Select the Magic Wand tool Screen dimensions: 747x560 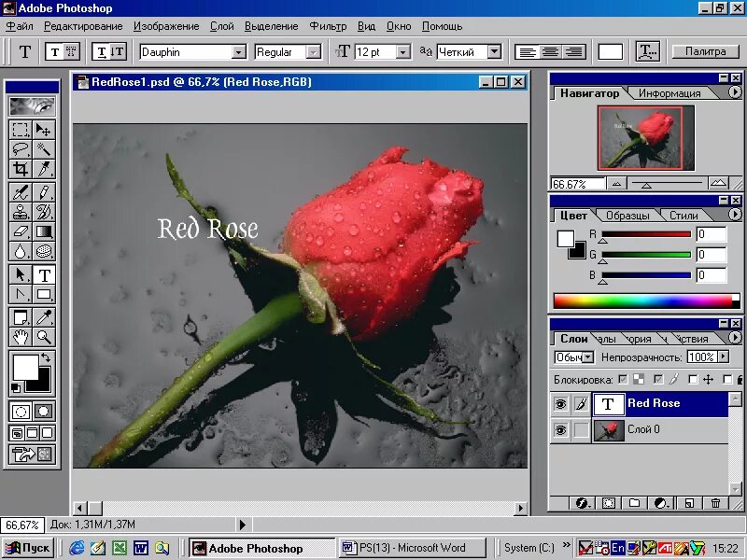44,149
